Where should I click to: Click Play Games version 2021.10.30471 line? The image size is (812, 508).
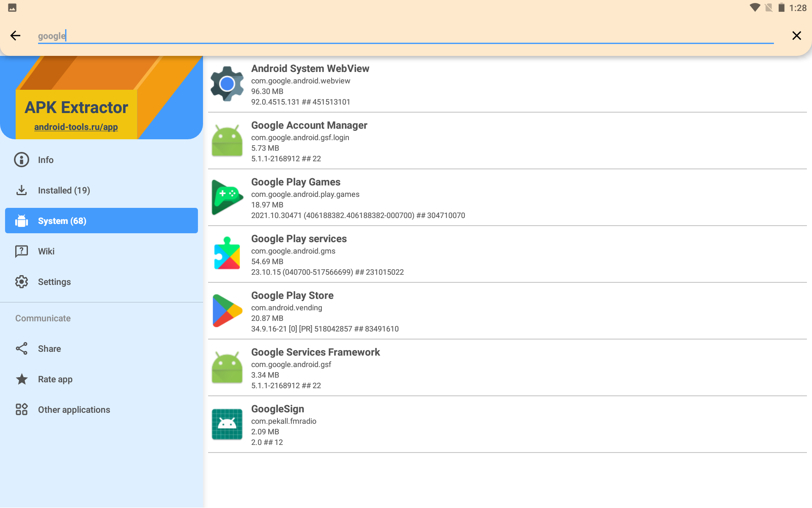click(358, 215)
